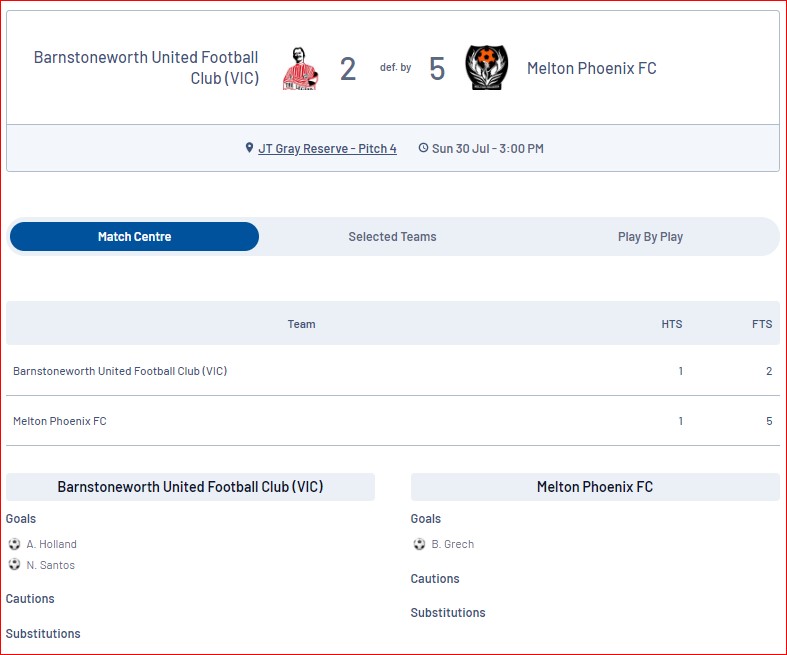Click soccer ball icon next to N. Santos
This screenshot has width=787, height=655.
tap(14, 565)
